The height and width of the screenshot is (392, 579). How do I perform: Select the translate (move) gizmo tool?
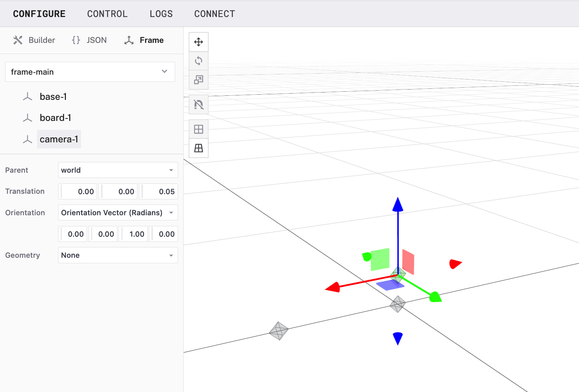coord(198,42)
